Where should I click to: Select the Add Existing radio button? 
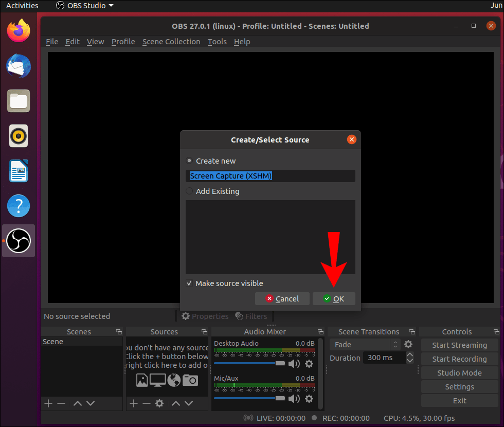coord(189,191)
